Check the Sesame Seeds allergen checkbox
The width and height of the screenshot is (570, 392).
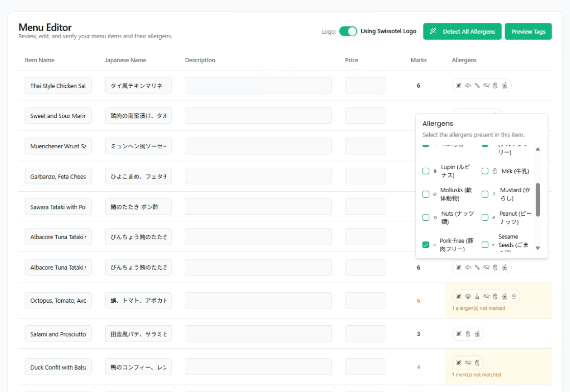485,245
